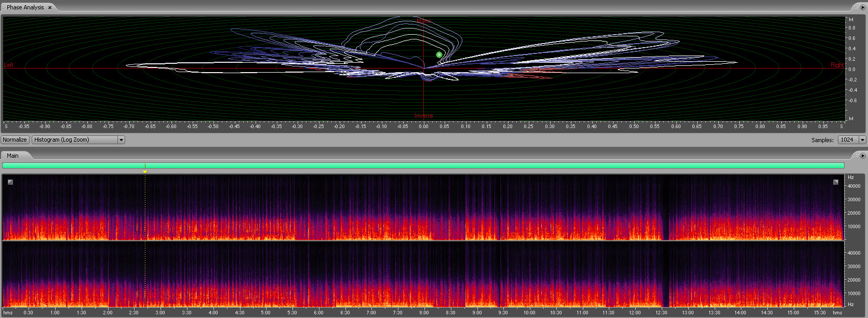Expand the Samples 1024 dropdown
868x318 pixels.
[x=862, y=140]
